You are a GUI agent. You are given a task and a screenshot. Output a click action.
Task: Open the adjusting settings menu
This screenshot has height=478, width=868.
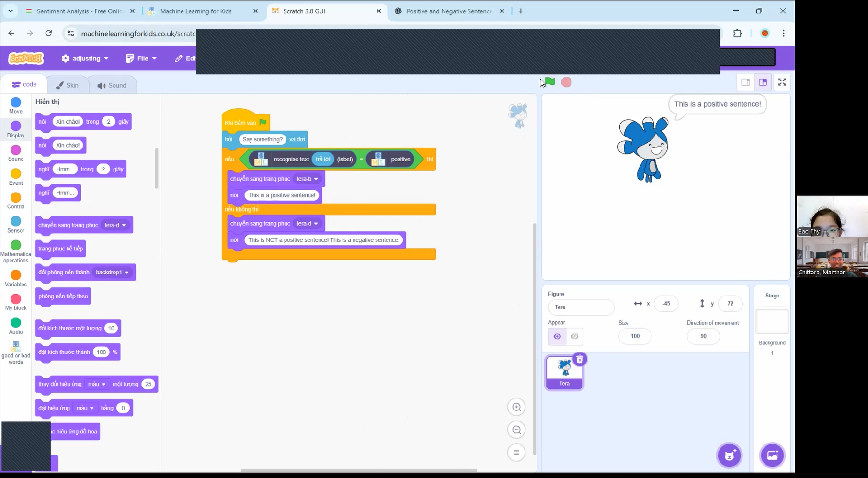point(85,58)
